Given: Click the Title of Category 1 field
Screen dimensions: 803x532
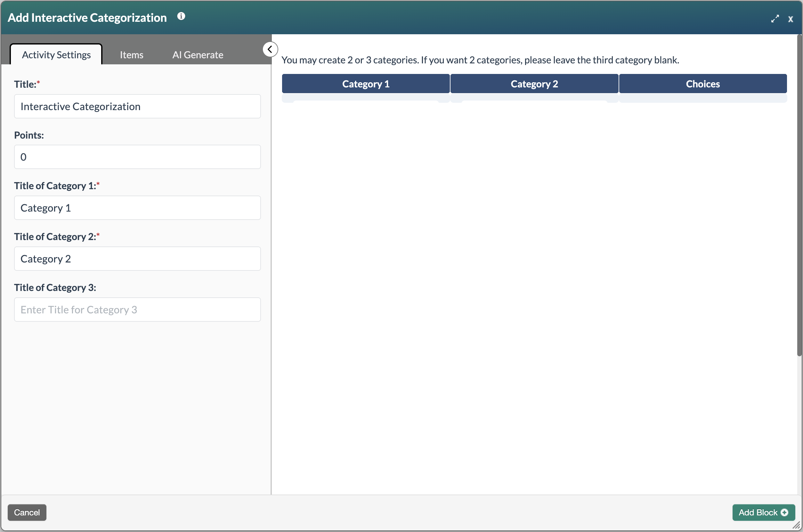Looking at the screenshot, I should (137, 208).
